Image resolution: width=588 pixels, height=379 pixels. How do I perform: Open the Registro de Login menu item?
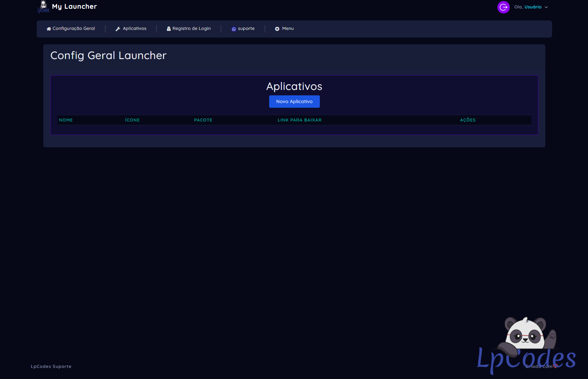[x=192, y=29]
